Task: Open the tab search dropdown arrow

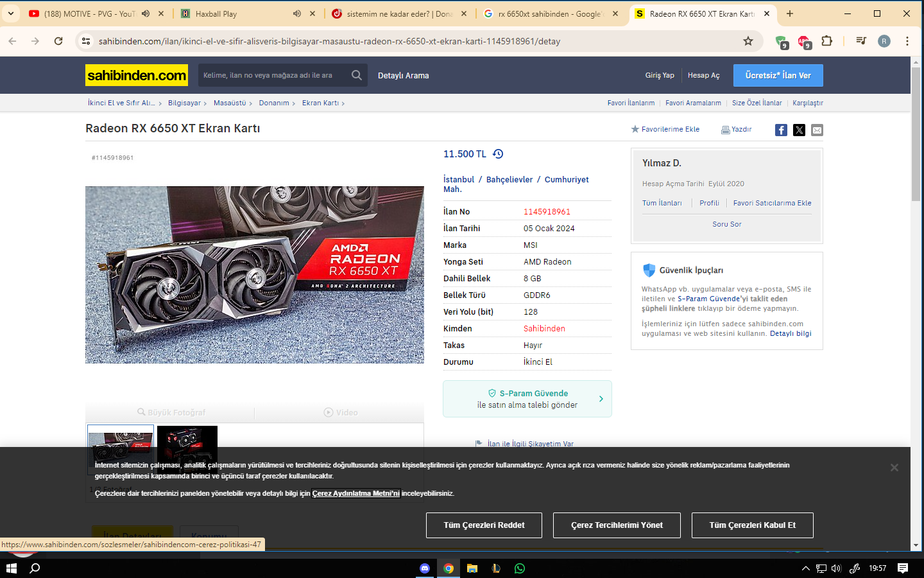Action: coord(11,13)
